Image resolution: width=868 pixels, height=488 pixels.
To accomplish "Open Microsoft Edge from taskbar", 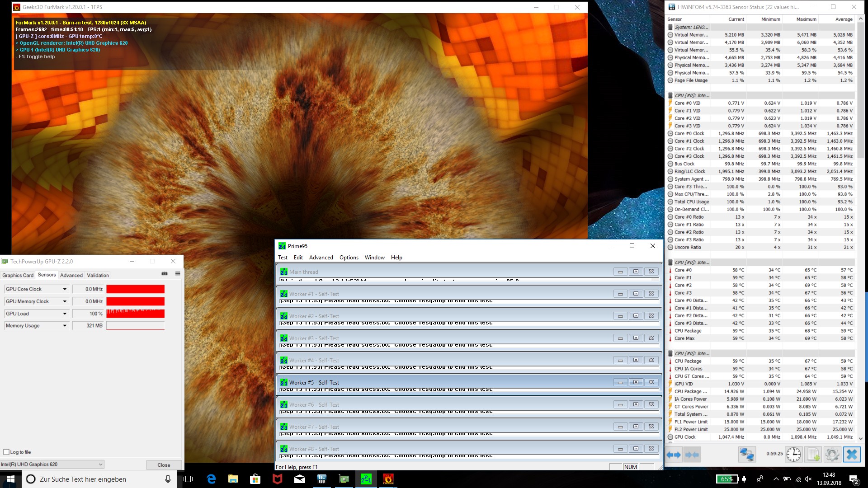I will [x=211, y=479].
